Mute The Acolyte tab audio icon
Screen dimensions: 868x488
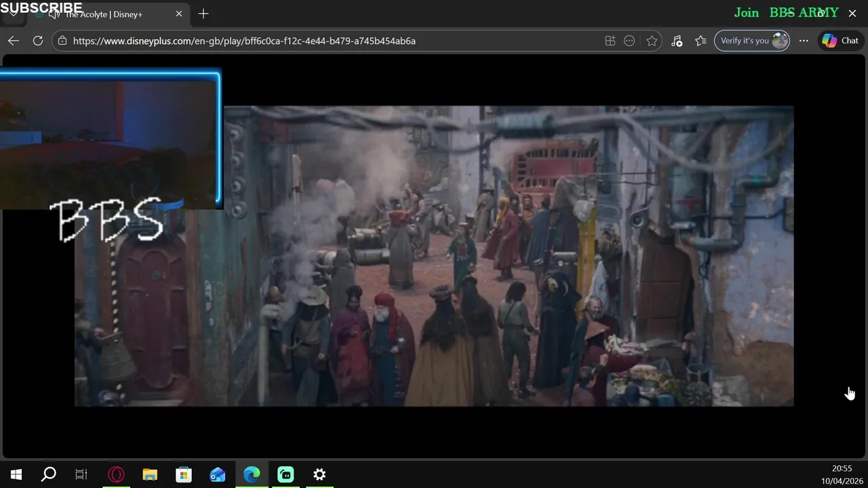[x=54, y=14]
